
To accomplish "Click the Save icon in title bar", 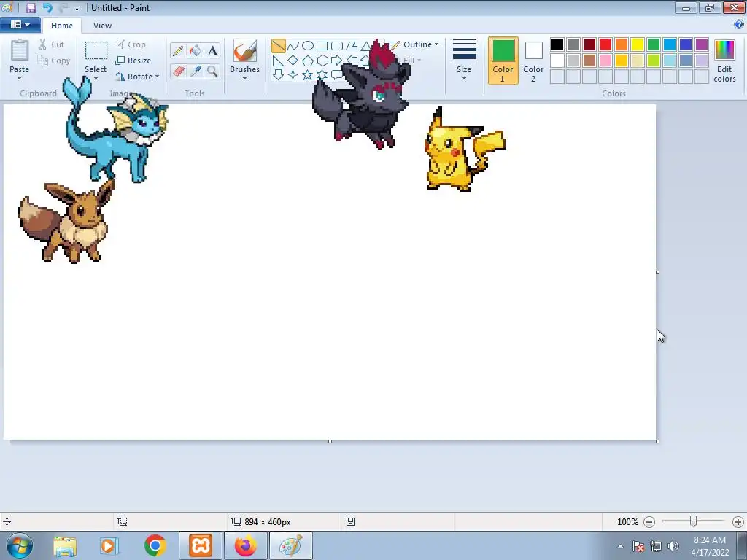I will [31, 7].
